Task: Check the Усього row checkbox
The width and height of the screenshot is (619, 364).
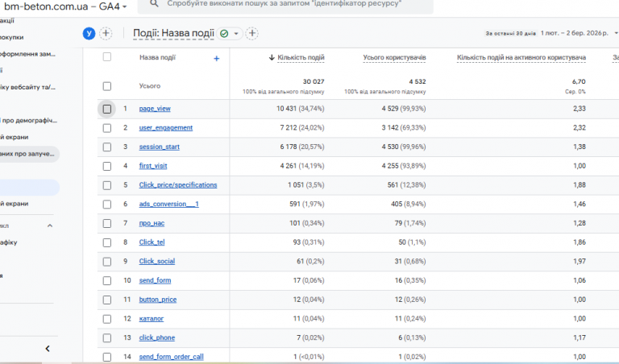Action: pos(107,86)
